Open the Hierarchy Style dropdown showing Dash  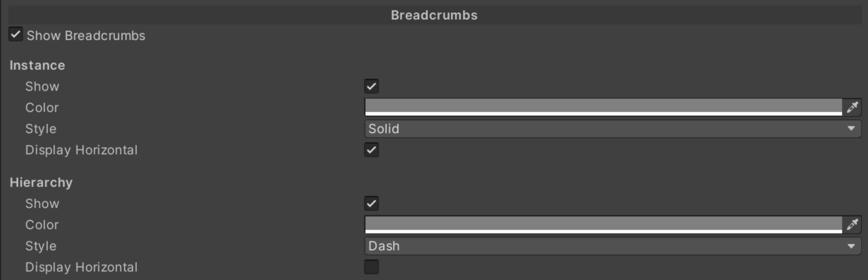click(x=612, y=246)
